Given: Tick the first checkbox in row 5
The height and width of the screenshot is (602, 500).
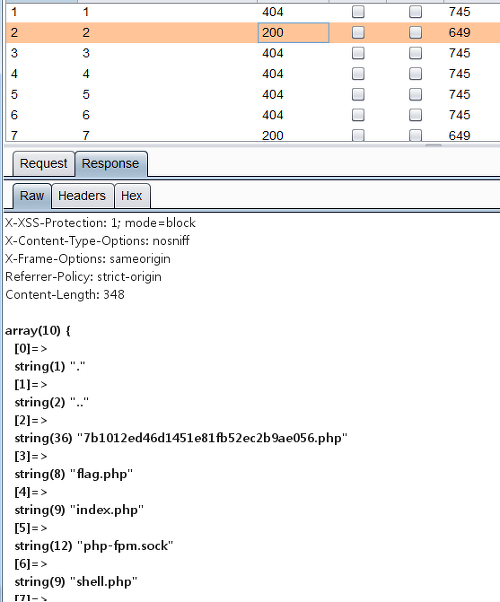Looking at the screenshot, I should 358,94.
